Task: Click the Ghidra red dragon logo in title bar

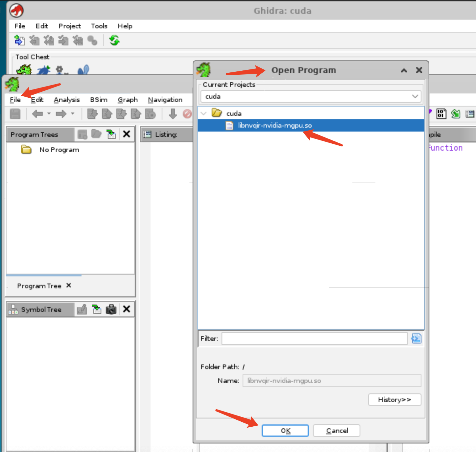Action: click(x=16, y=11)
